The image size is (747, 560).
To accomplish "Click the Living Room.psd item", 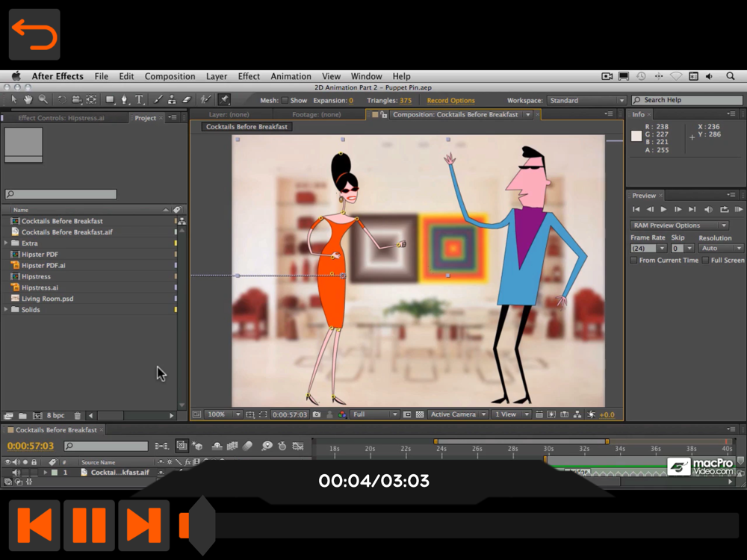I will (x=47, y=299).
